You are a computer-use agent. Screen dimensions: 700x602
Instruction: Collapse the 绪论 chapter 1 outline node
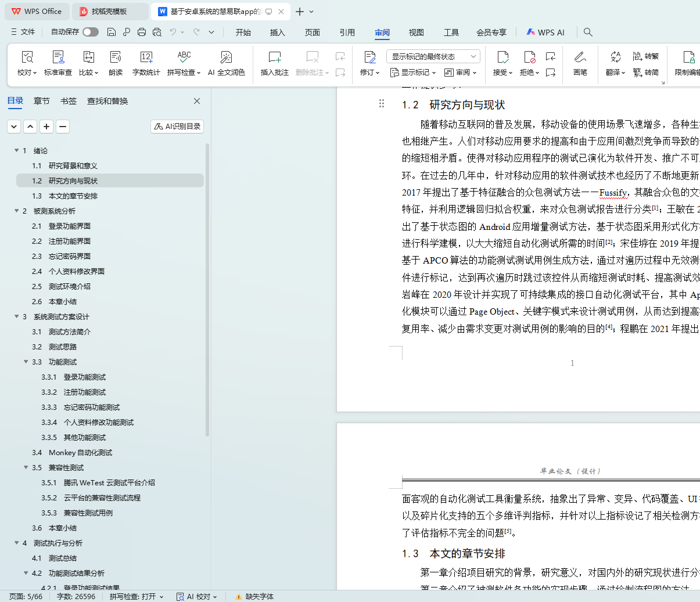(17, 150)
